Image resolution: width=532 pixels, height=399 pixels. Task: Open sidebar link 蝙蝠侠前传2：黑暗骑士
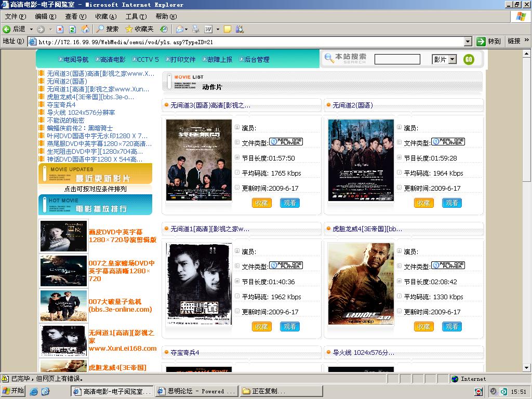tap(79, 128)
